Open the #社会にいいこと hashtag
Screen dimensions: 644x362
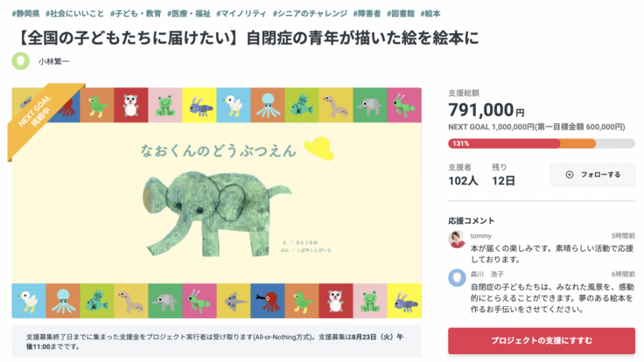pos(74,14)
